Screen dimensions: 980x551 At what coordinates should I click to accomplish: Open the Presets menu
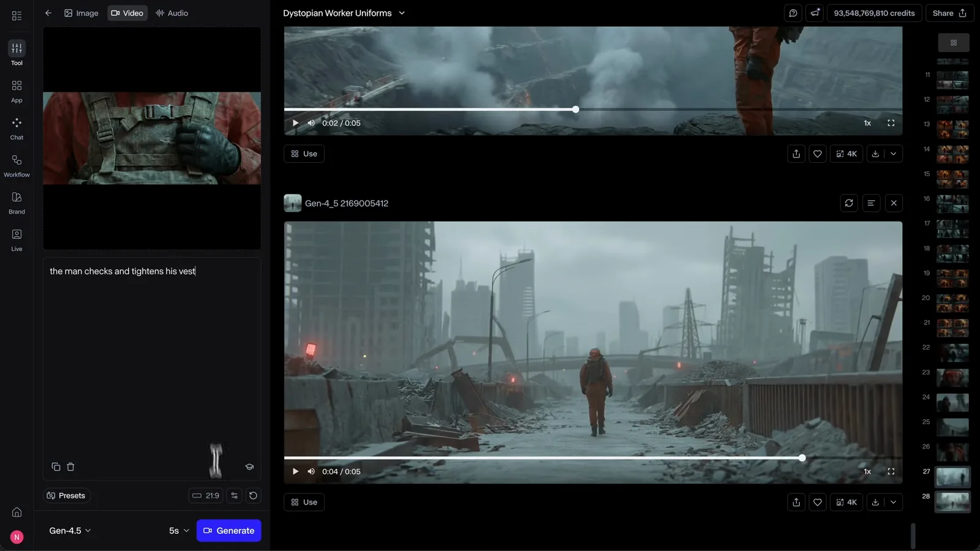click(x=66, y=495)
